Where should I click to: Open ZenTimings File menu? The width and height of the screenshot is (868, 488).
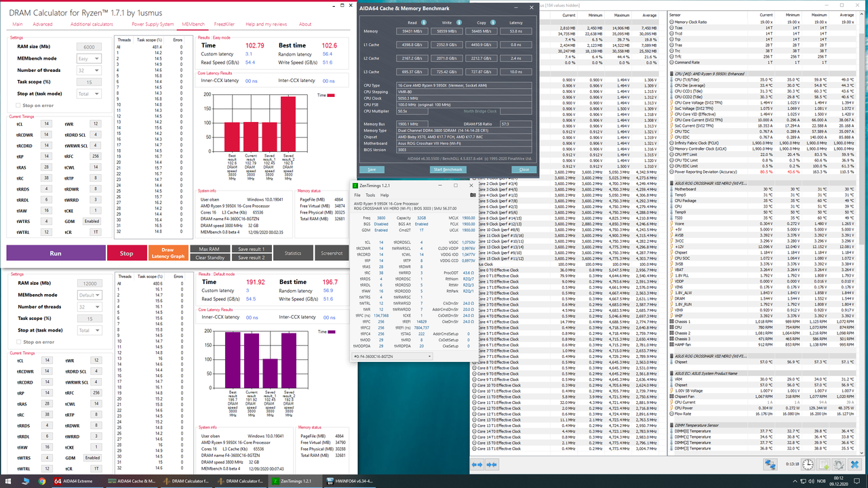pyautogui.click(x=357, y=195)
